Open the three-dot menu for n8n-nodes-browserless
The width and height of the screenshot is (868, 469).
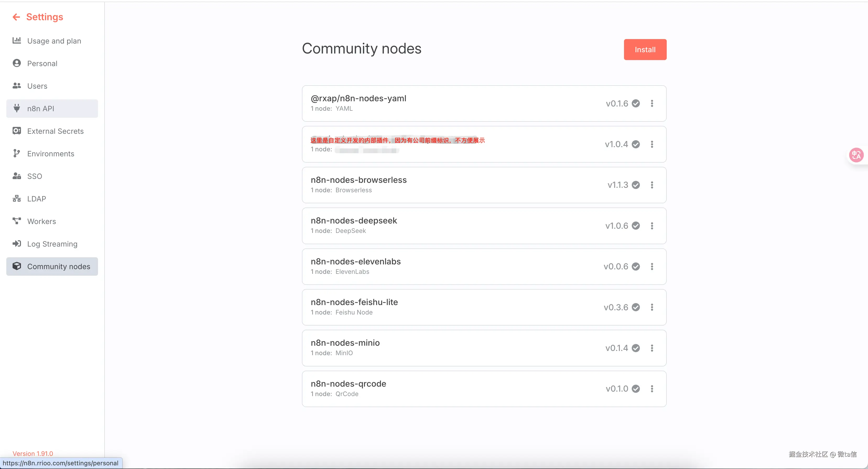click(x=652, y=185)
